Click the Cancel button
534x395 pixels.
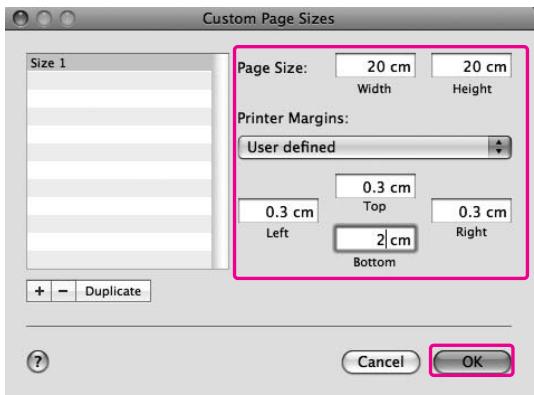tap(381, 362)
